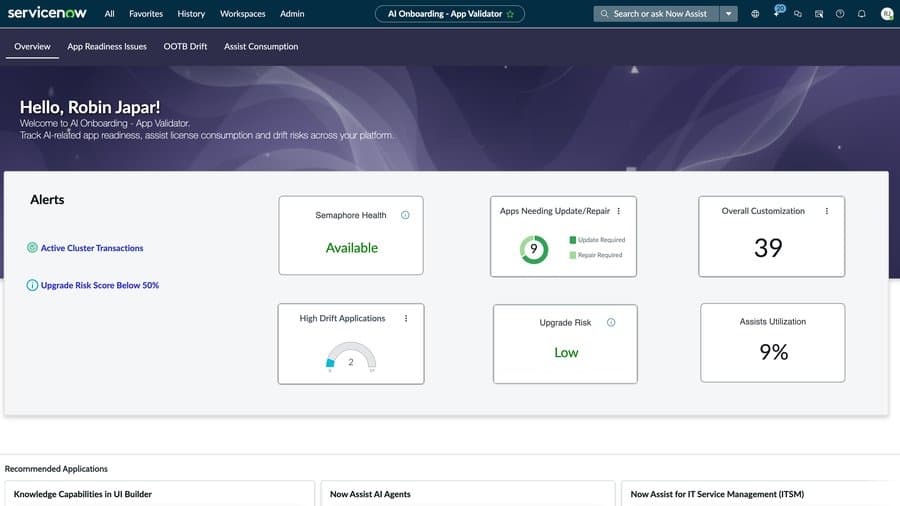The width and height of the screenshot is (900, 506).
Task: Open Overall Customization options menu
Action: (x=827, y=211)
